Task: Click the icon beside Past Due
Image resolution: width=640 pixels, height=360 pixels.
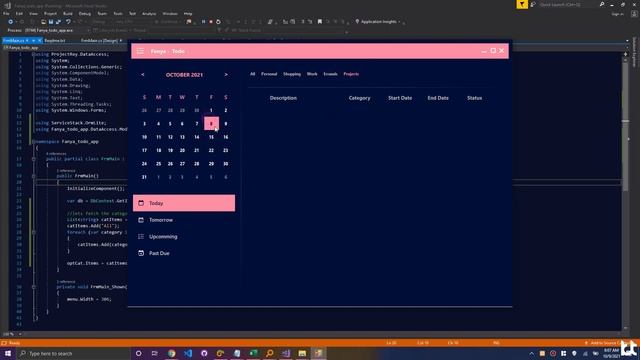Action: pyautogui.click(x=141, y=253)
